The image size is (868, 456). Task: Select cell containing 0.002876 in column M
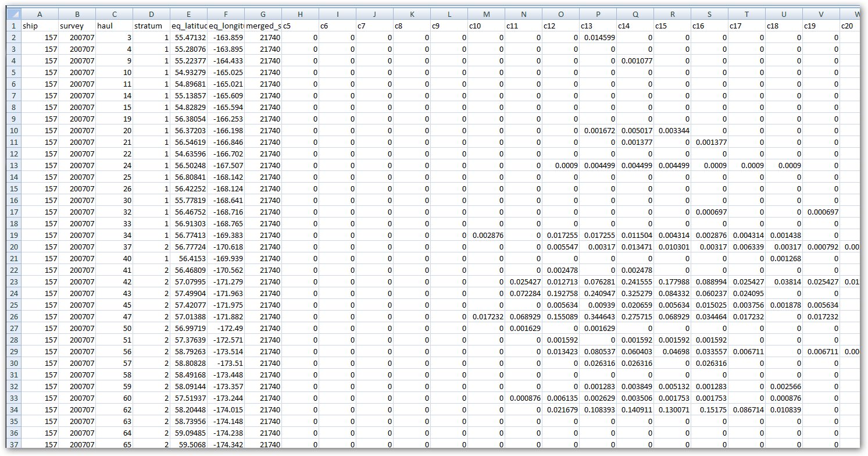point(486,235)
